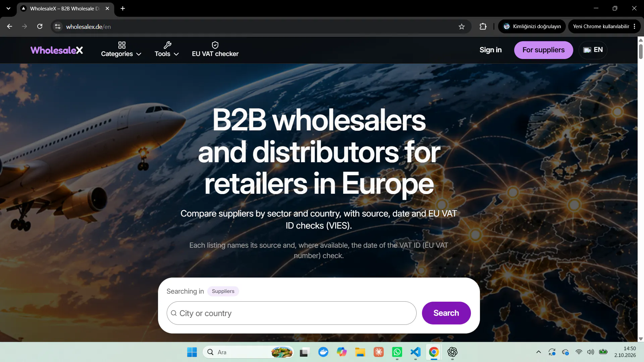
Task: Open the Chrome icon in the taskbar
Action: 434,352
